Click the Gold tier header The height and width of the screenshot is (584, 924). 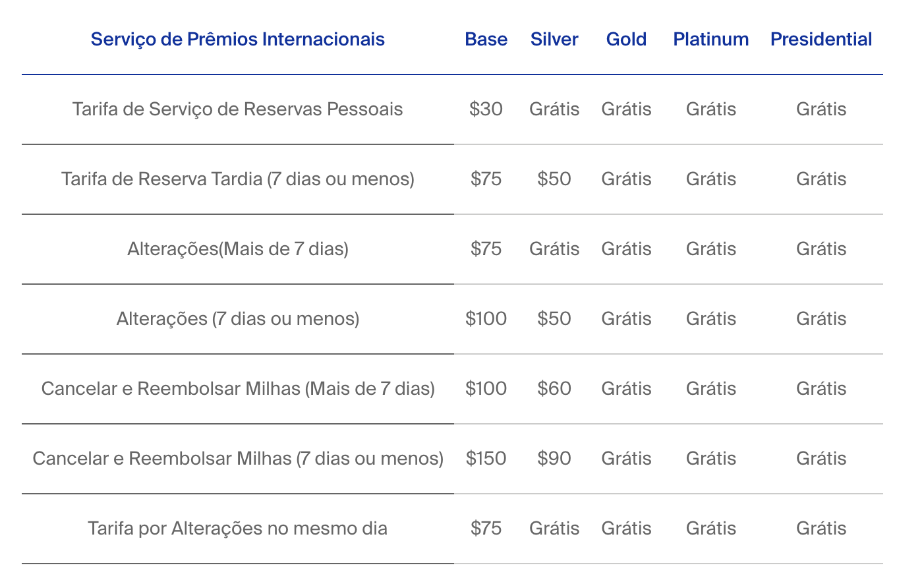(x=626, y=40)
